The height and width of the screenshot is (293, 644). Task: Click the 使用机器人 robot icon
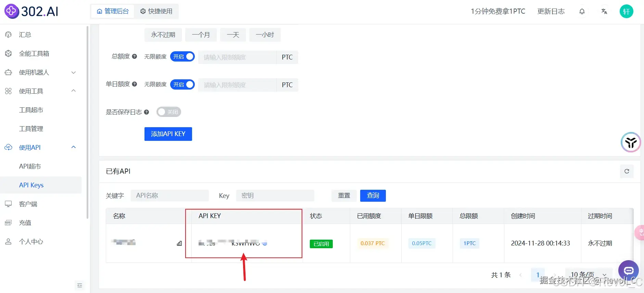coord(9,72)
